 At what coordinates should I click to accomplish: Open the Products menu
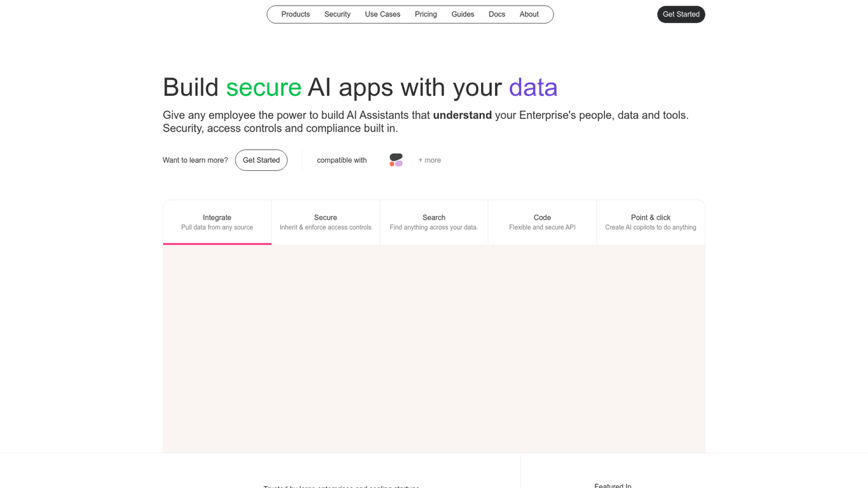(x=295, y=14)
